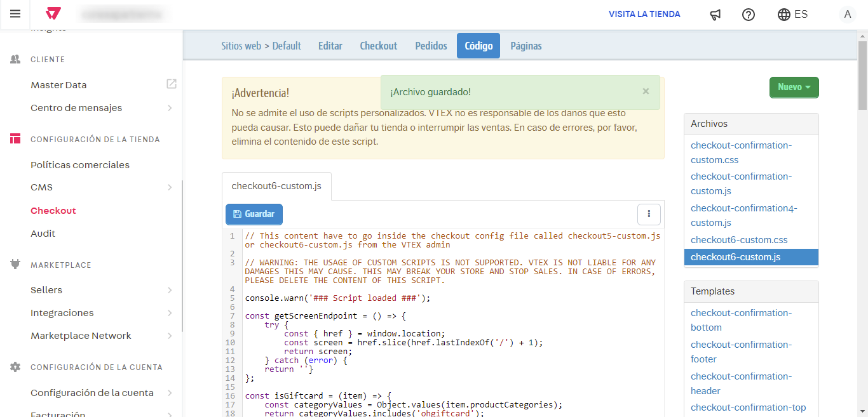The height and width of the screenshot is (417, 868).
Task: Open the Nuevo dropdown button
Action: click(794, 88)
